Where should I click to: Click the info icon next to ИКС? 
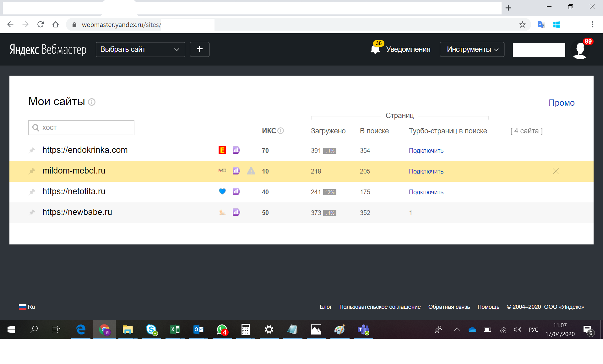tap(281, 131)
